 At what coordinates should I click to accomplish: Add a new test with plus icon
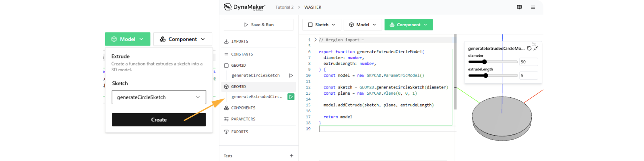[x=291, y=156]
